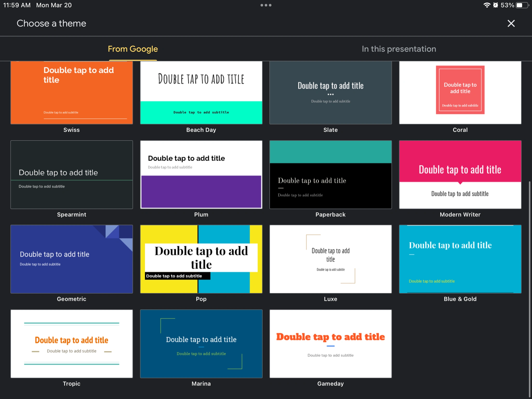The height and width of the screenshot is (399, 532).
Task: Tap the three-dot multitasking icon at top
Action: pyautogui.click(x=266, y=5)
